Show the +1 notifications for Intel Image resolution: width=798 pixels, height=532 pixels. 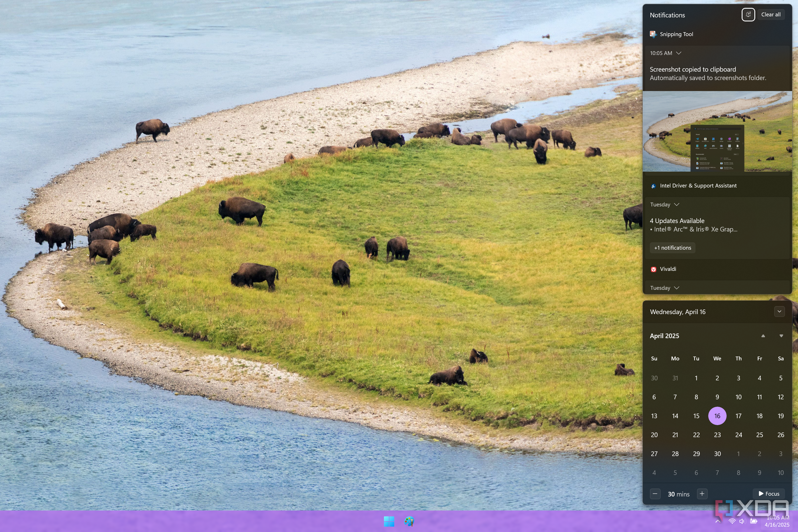coord(672,248)
